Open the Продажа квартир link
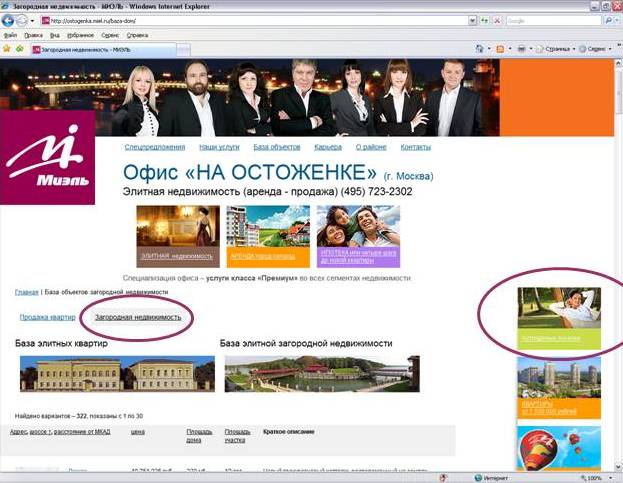This screenshot has width=623, height=483. [48, 317]
